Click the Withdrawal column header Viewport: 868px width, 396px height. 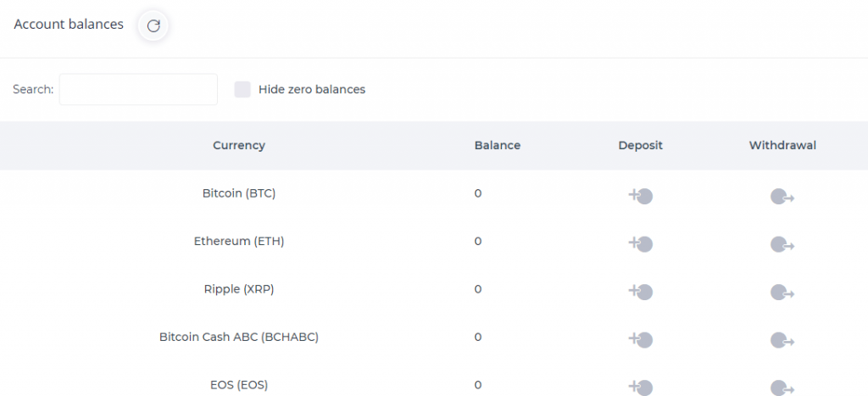tap(782, 145)
